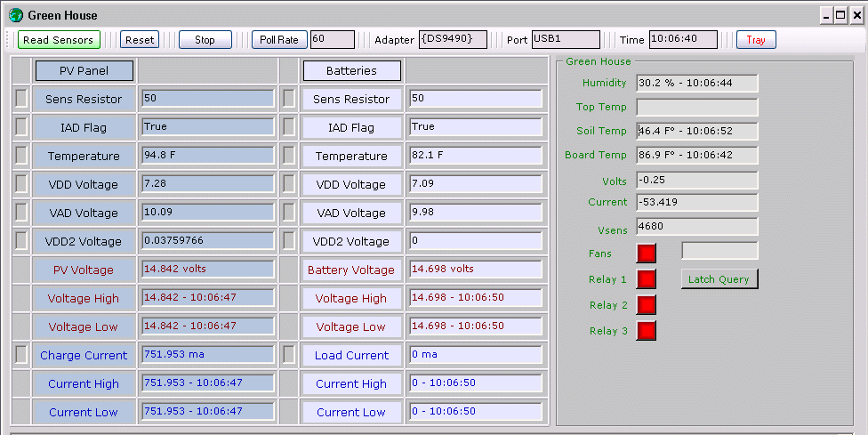Click the red Fans indicator
Screen dimensions: 868x435
(647, 254)
